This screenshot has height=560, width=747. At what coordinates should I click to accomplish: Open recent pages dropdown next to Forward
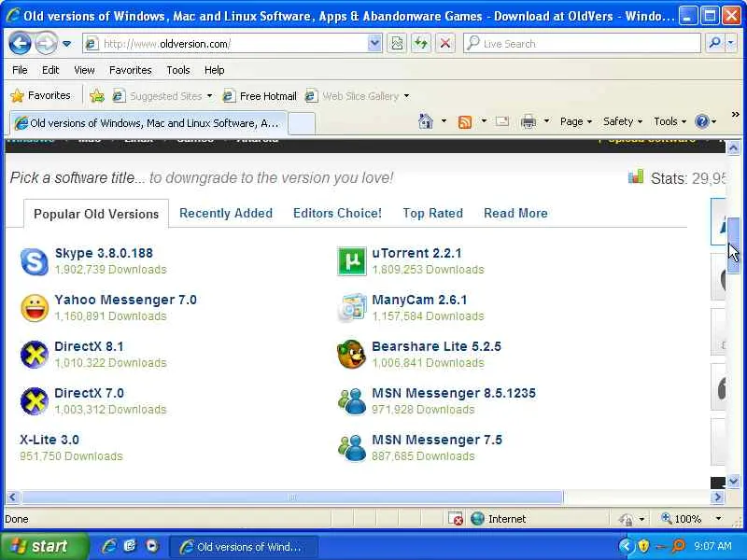click(67, 44)
